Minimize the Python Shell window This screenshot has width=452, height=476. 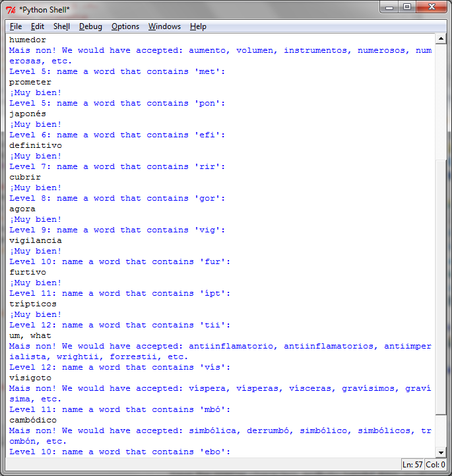(389, 7)
